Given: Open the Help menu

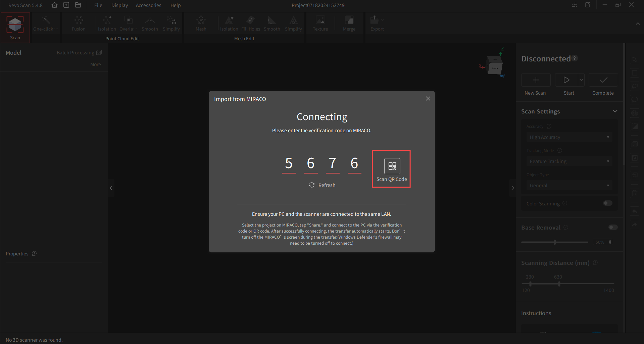Looking at the screenshot, I should coord(176,5).
